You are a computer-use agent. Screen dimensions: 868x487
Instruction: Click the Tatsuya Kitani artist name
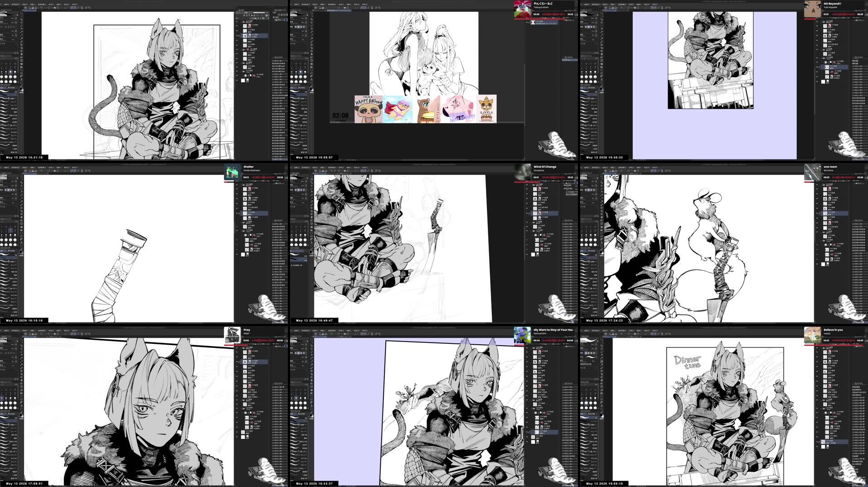[x=541, y=7]
